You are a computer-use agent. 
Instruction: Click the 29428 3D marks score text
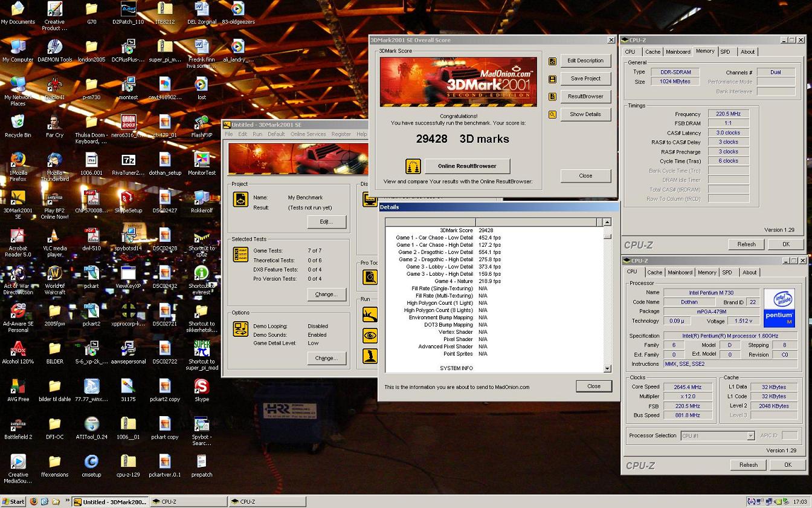pos(462,139)
